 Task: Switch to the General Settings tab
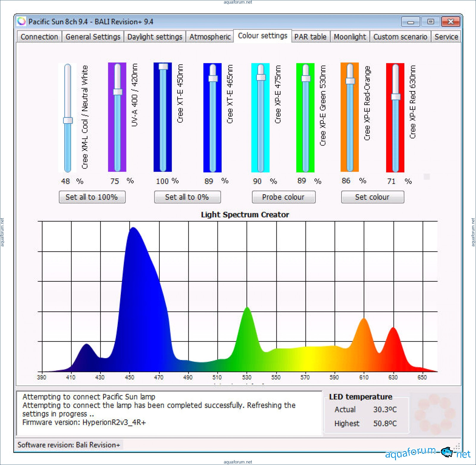[x=93, y=37]
